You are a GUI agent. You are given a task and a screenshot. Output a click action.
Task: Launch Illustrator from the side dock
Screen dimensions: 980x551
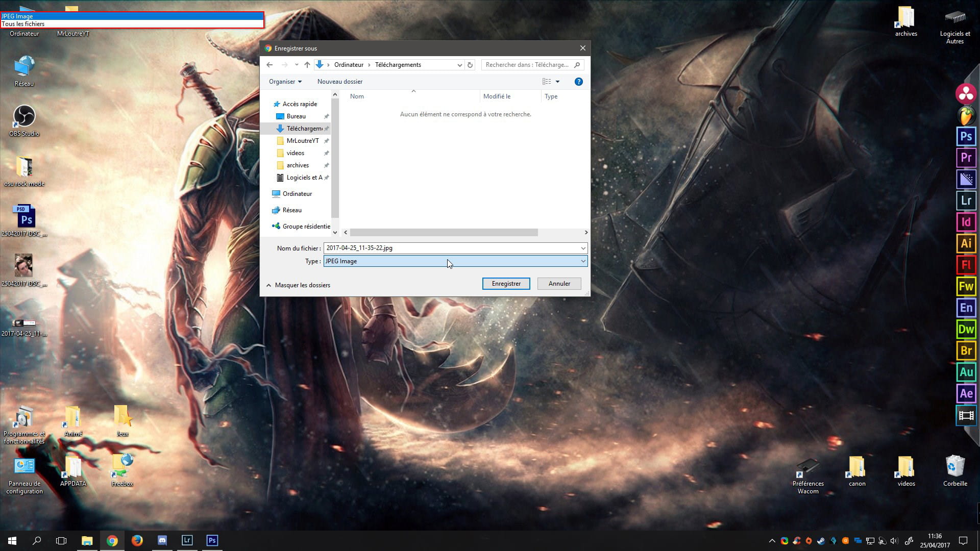point(966,243)
